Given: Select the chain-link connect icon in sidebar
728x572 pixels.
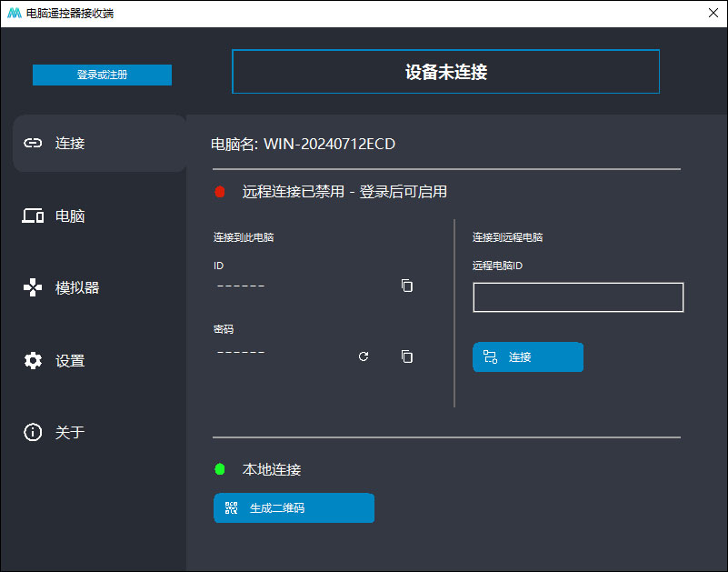Looking at the screenshot, I should pos(33,143).
